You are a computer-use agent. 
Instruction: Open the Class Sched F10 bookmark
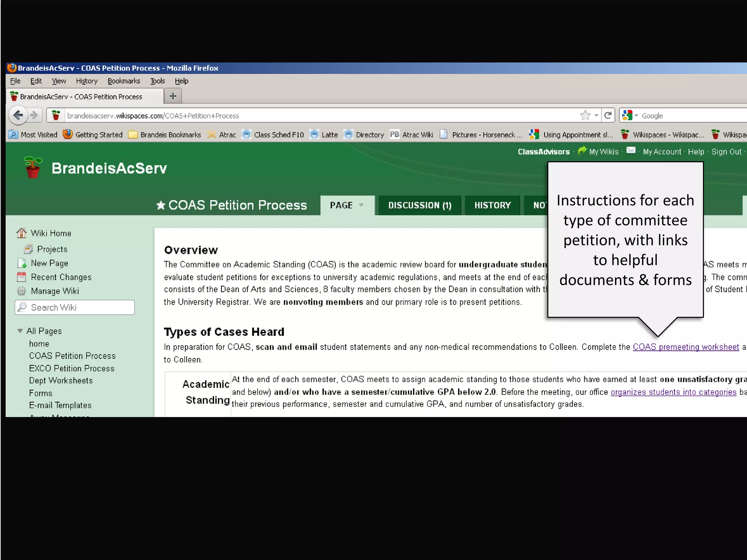[x=272, y=135]
